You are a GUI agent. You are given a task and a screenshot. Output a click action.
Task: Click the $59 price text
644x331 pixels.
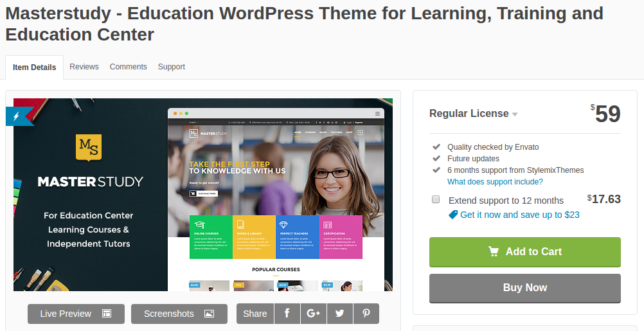click(x=605, y=114)
